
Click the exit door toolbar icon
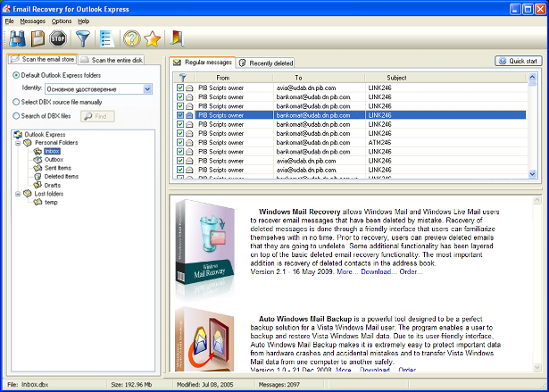pos(177,38)
